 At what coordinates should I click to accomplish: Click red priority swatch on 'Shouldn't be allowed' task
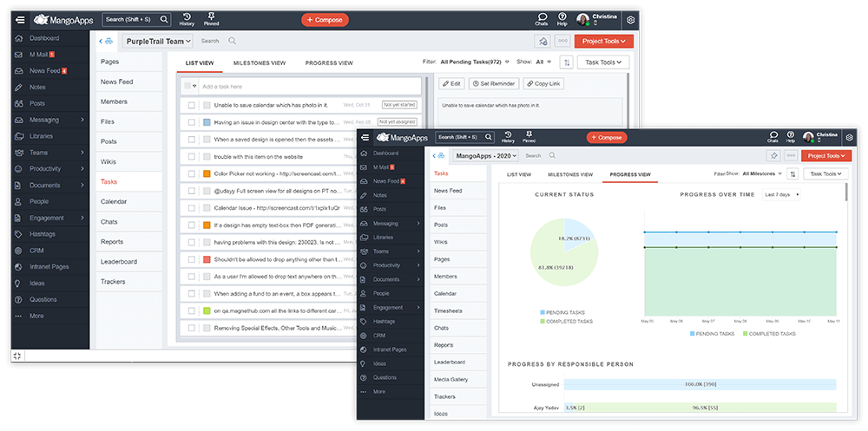point(207,259)
